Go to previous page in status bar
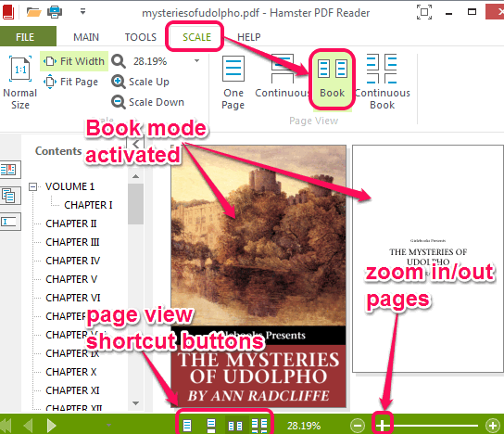The height and width of the screenshot is (434, 504). 29,426
